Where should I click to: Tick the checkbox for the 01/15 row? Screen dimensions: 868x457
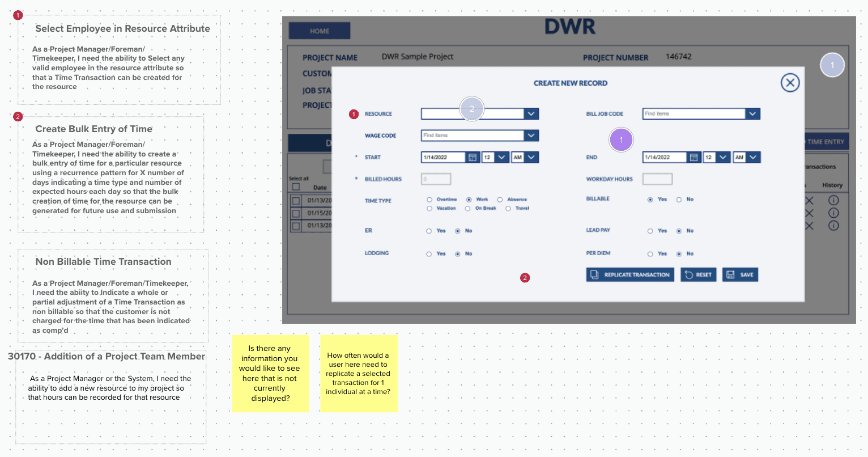pos(296,213)
